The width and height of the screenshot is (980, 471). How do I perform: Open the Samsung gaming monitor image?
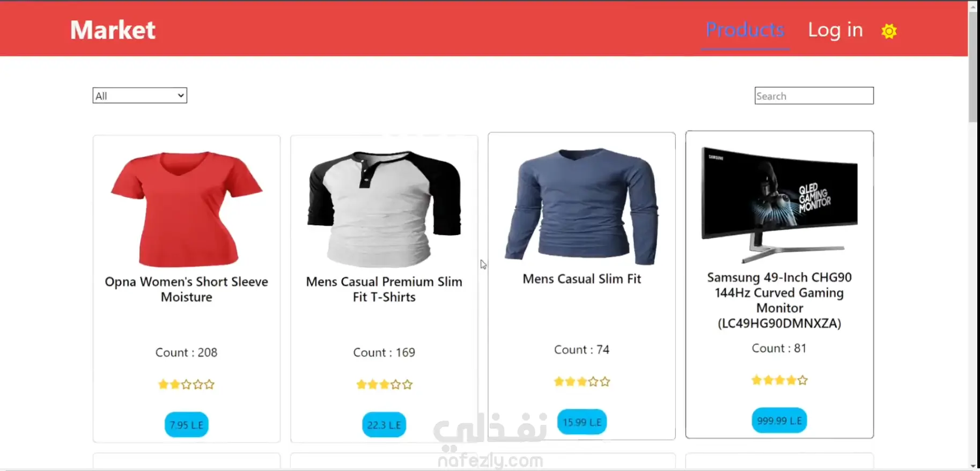click(779, 204)
